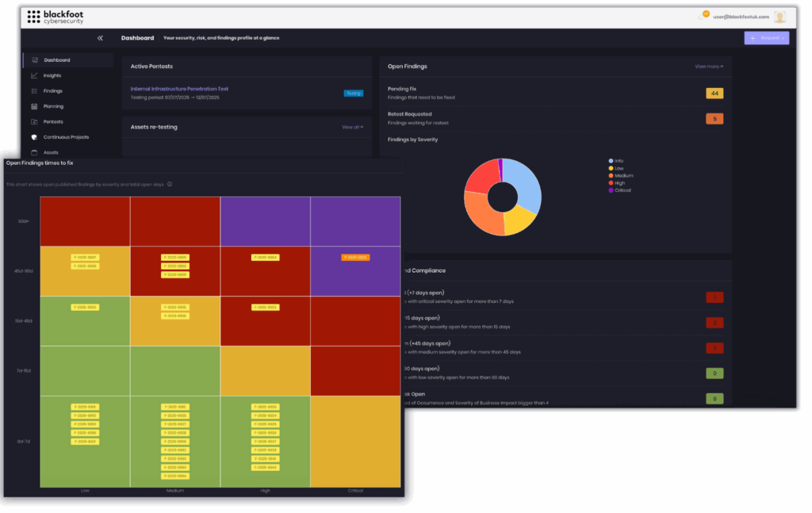Click the user email account menu
Image resolution: width=812 pixels, height=513 pixels.
click(x=741, y=17)
